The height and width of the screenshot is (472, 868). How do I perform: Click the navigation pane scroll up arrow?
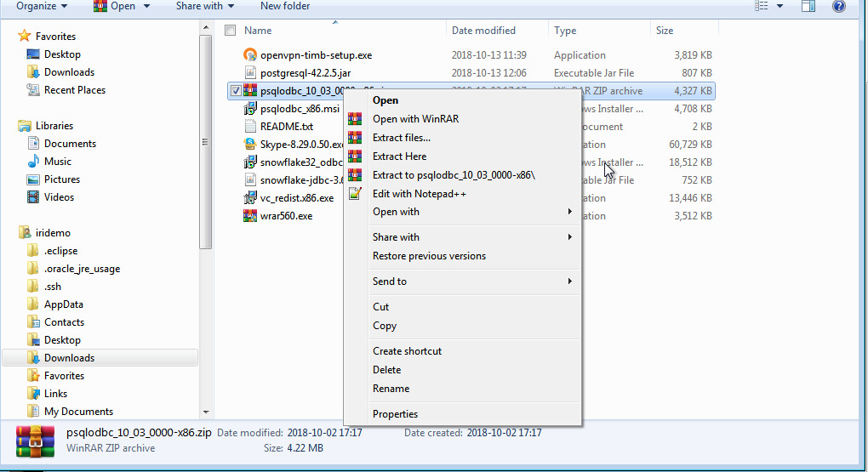(x=205, y=27)
